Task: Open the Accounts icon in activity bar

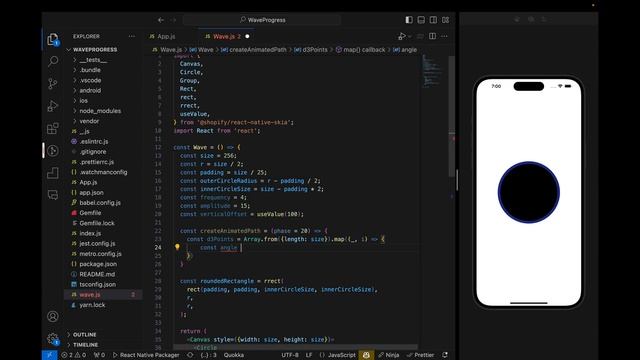Action: click(x=53, y=316)
